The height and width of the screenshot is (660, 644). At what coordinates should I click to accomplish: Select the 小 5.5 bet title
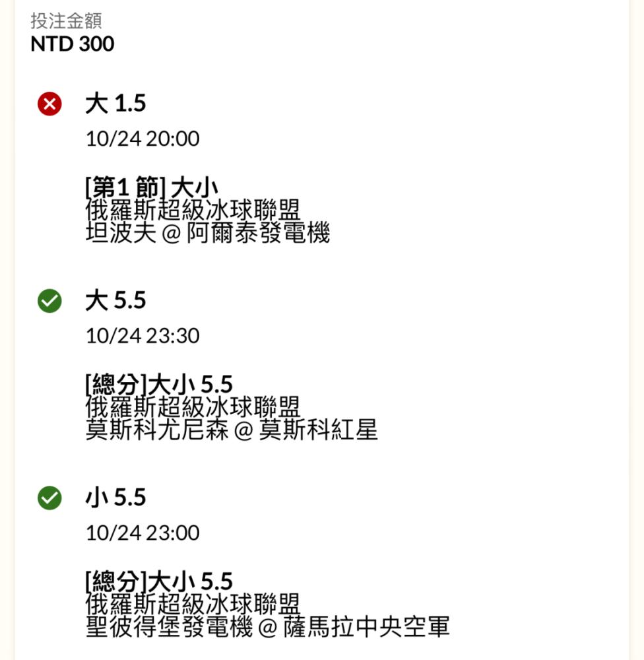[x=115, y=498]
